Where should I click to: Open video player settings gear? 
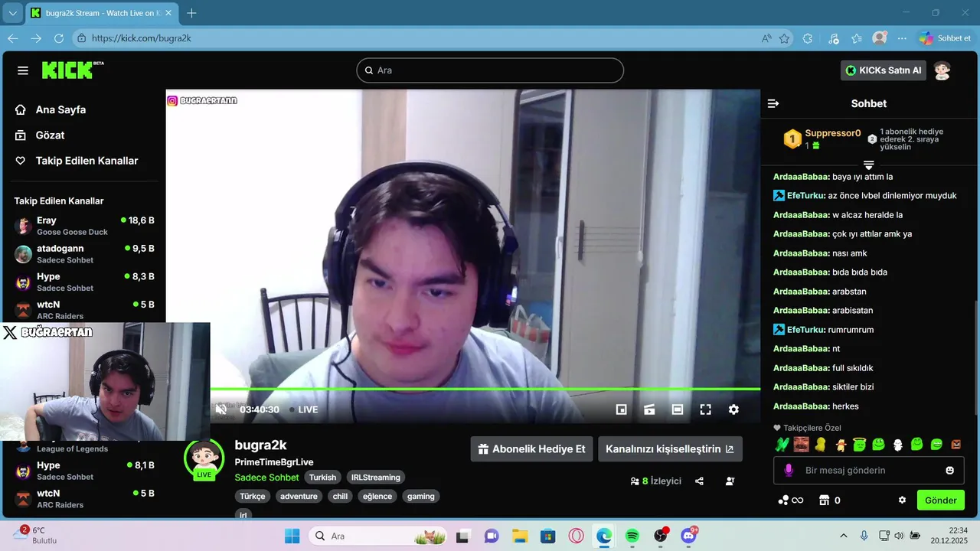(x=733, y=409)
